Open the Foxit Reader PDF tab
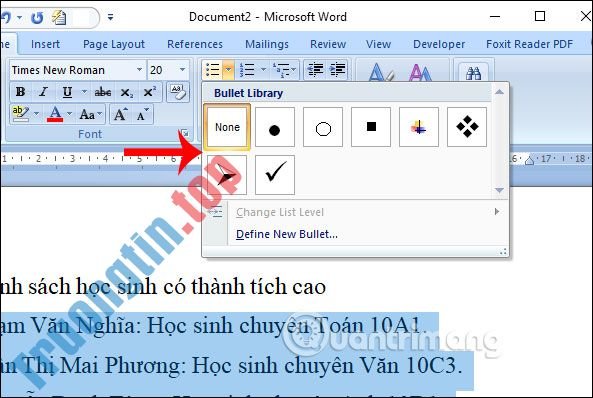 tap(529, 44)
